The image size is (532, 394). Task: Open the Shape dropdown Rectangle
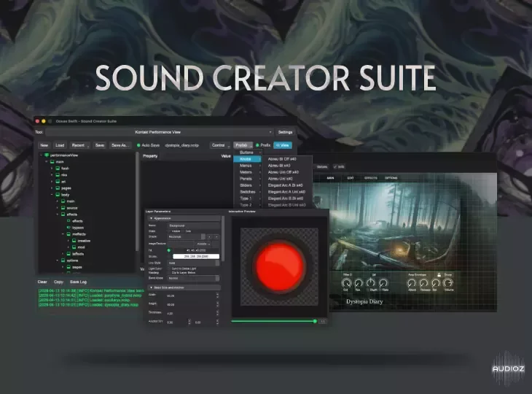(x=187, y=236)
